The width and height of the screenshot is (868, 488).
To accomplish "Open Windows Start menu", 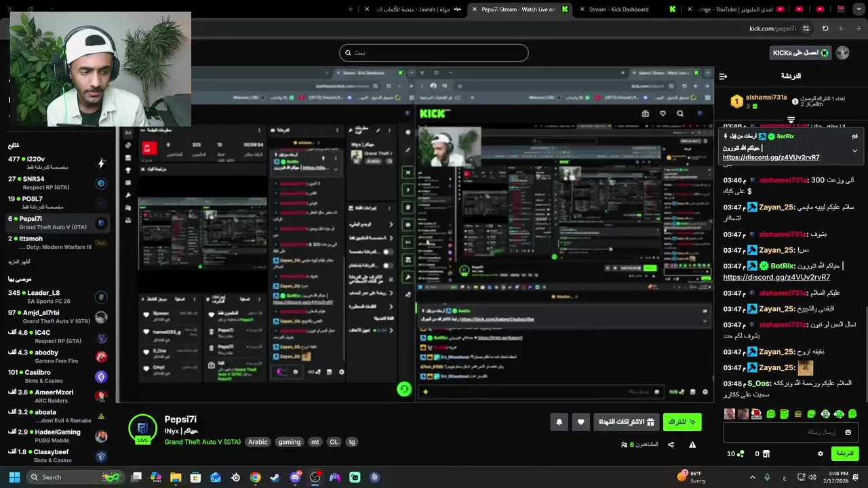I will (x=14, y=477).
